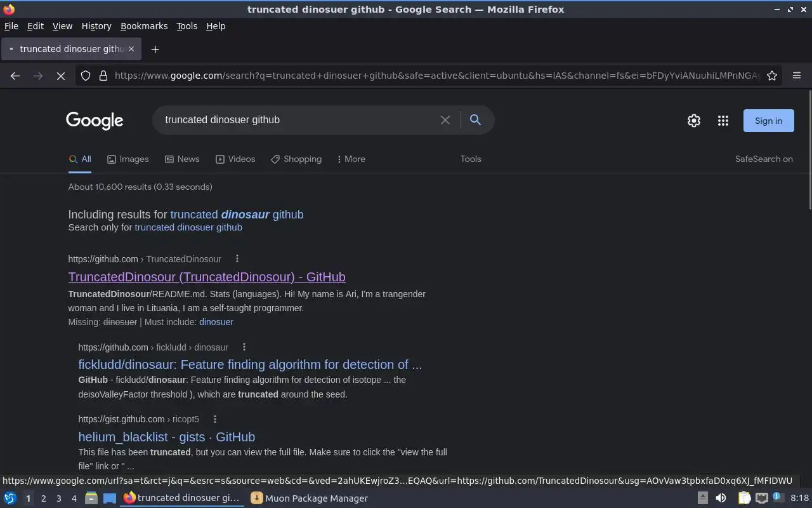The image size is (812, 508).
Task: Open the clock showing 8:18
Action: pos(800,498)
